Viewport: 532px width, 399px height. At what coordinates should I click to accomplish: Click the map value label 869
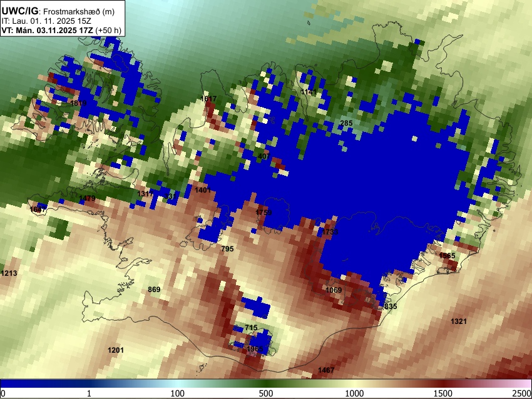pos(154,290)
